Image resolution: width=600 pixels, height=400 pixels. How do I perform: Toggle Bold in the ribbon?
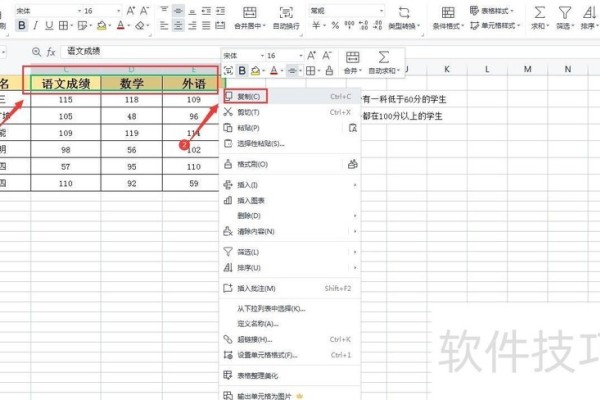tap(22, 26)
